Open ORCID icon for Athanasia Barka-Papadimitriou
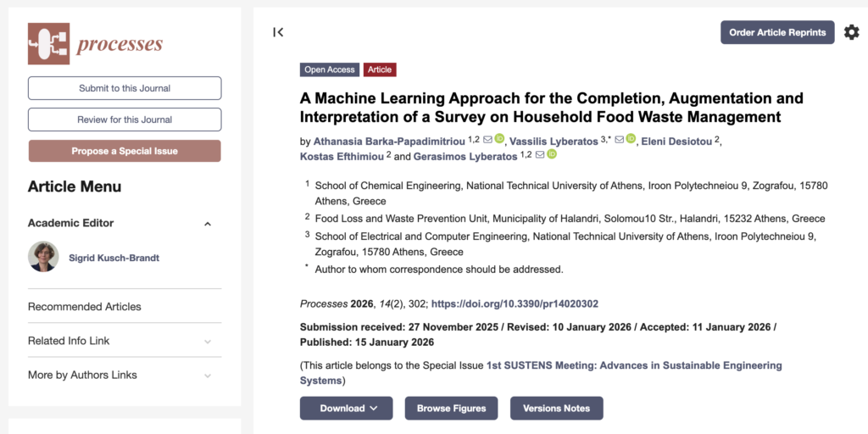 (x=499, y=139)
